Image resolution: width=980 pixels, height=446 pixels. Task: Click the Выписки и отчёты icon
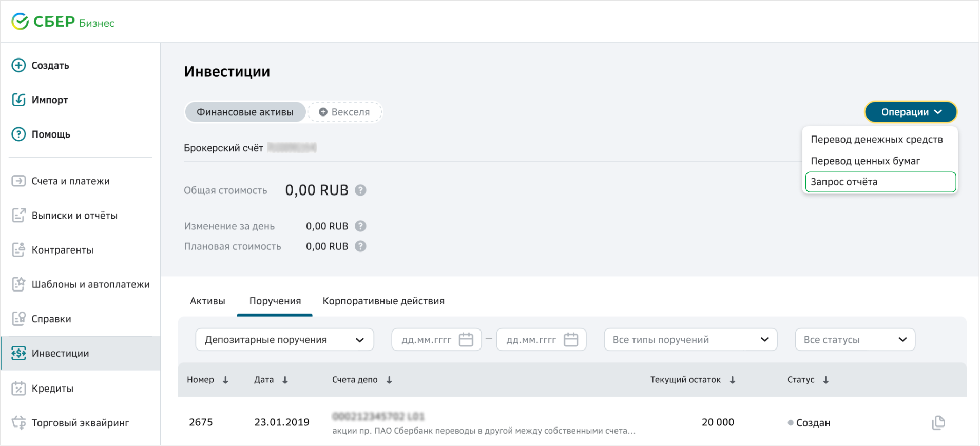point(18,215)
